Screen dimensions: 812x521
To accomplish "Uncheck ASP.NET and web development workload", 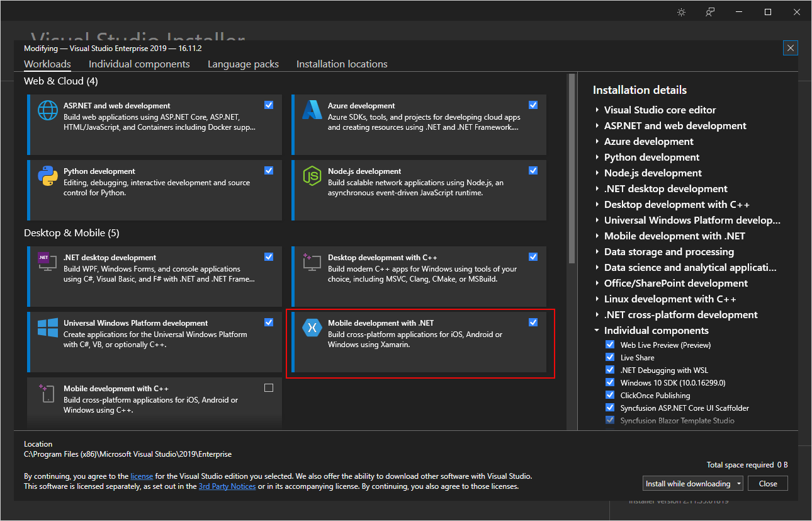I will click(x=269, y=105).
